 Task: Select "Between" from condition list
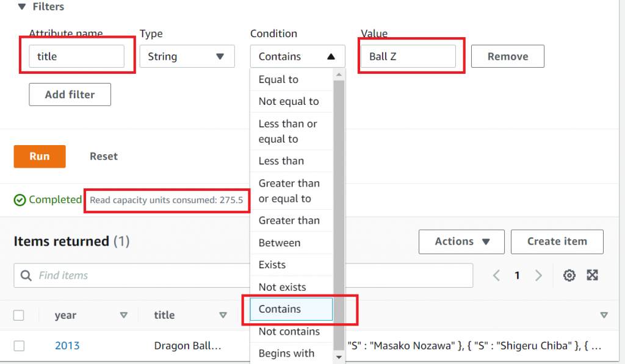(280, 243)
